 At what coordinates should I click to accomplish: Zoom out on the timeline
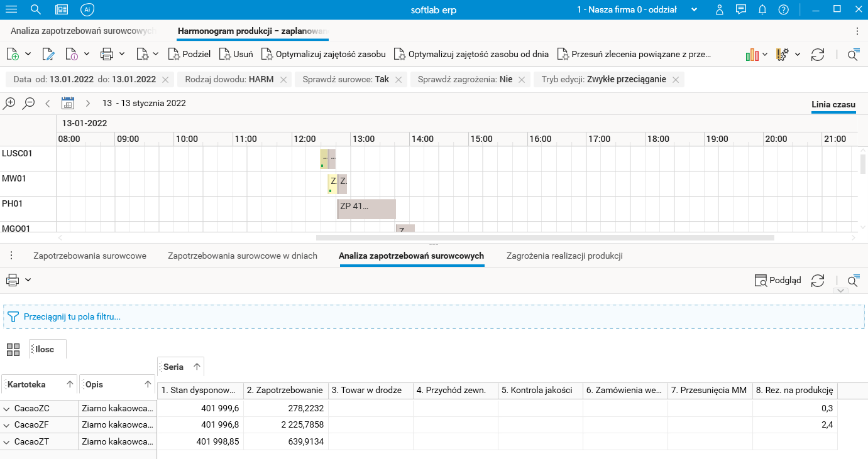click(29, 103)
